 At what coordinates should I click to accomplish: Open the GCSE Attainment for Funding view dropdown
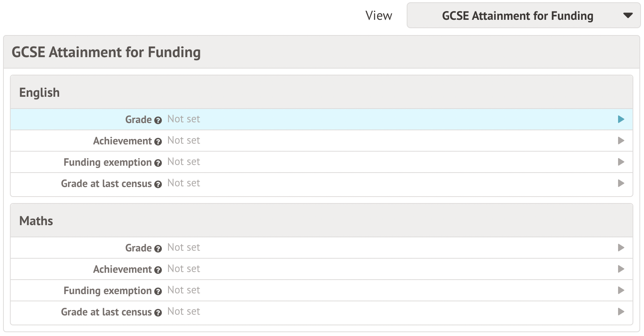click(523, 16)
